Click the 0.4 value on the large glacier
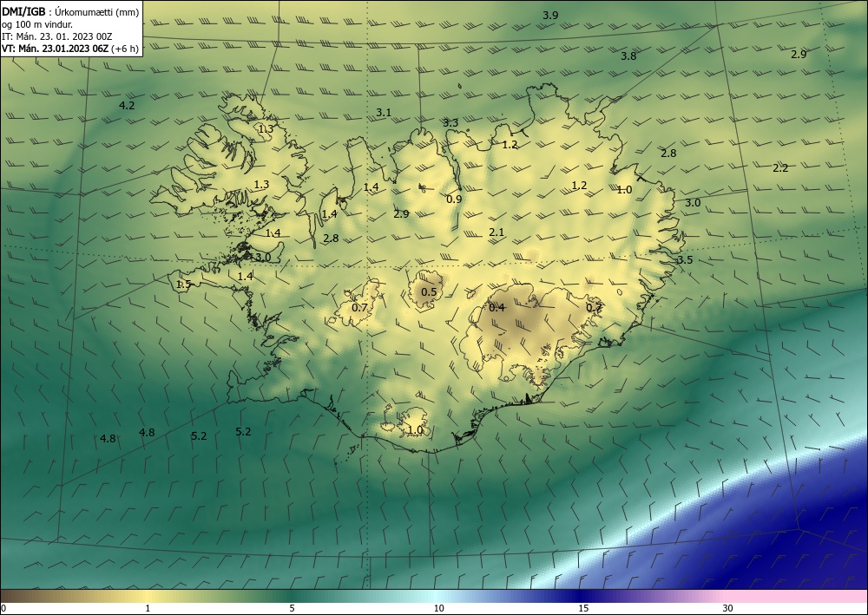The width and height of the screenshot is (868, 615). (x=497, y=307)
